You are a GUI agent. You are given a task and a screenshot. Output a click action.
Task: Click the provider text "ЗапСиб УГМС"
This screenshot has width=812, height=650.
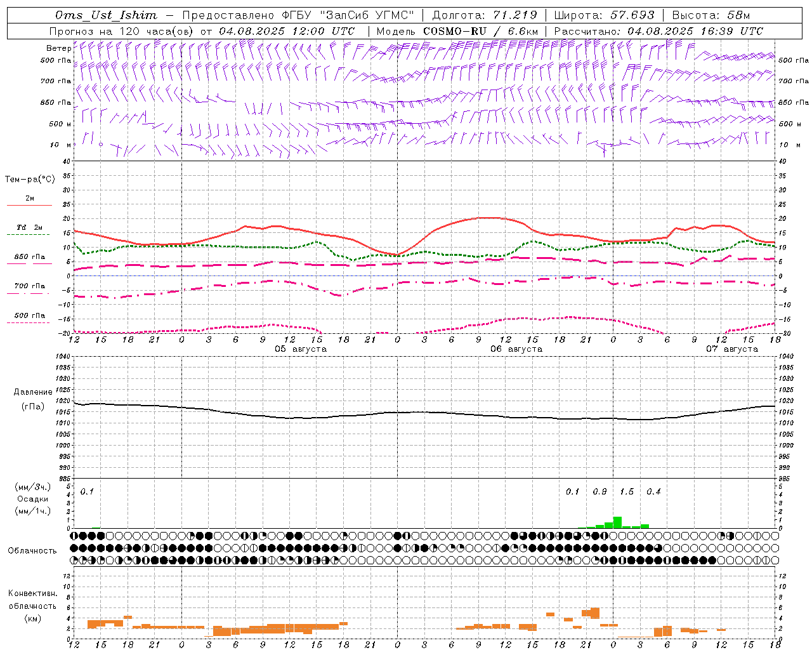point(369,15)
